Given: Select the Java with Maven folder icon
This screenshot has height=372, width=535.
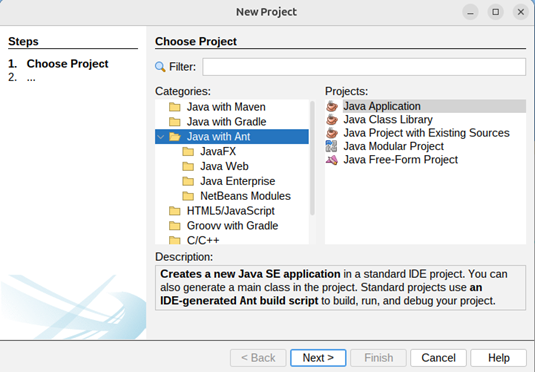Looking at the screenshot, I should [x=175, y=107].
